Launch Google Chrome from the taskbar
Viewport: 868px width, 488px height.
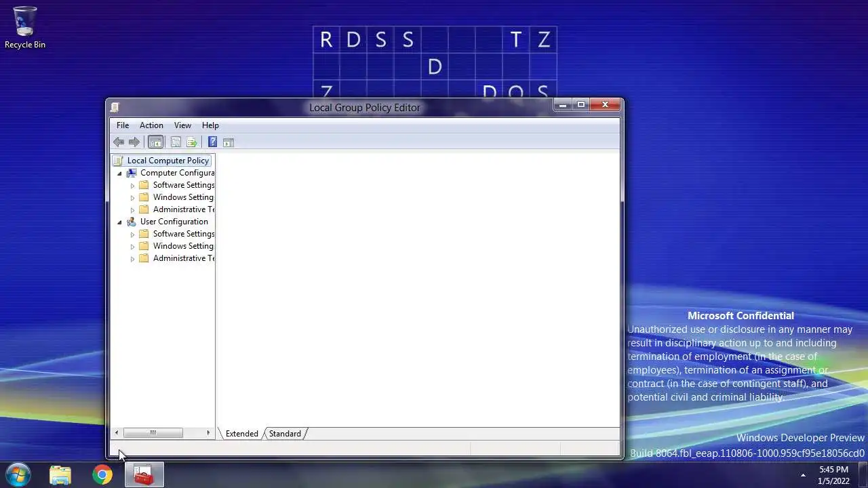(x=102, y=474)
